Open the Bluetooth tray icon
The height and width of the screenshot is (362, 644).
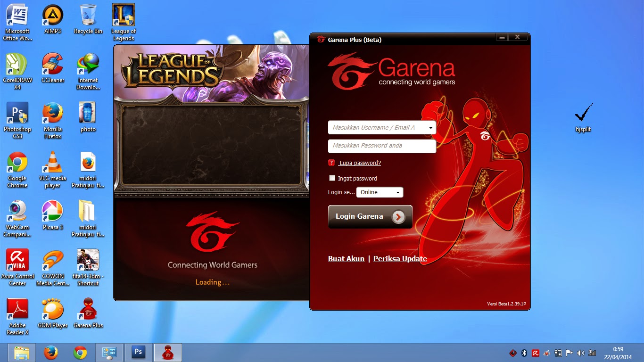point(524,353)
